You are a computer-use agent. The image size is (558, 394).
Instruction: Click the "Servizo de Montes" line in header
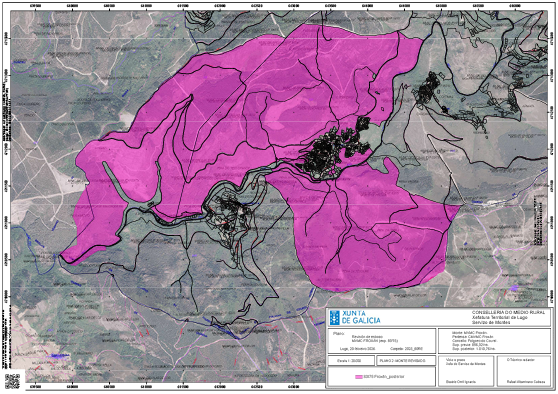click(x=491, y=322)
